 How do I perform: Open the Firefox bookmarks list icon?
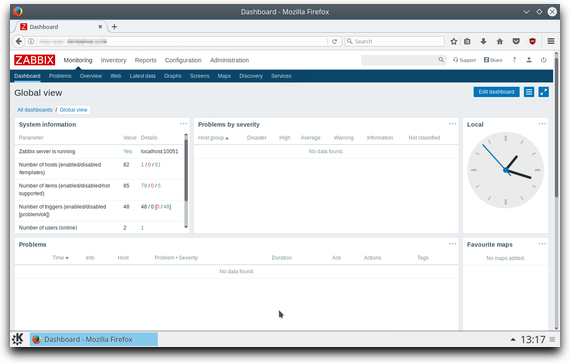(467, 41)
